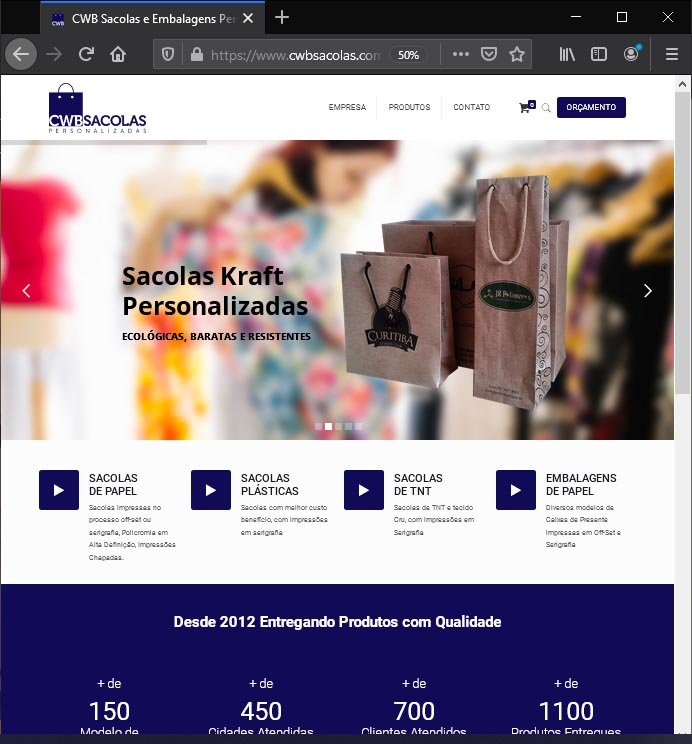Open the Firefox library icon

tap(567, 55)
